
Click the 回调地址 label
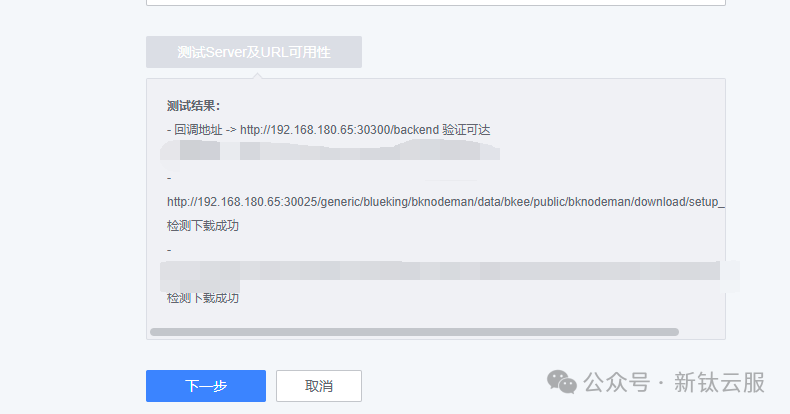point(198,130)
